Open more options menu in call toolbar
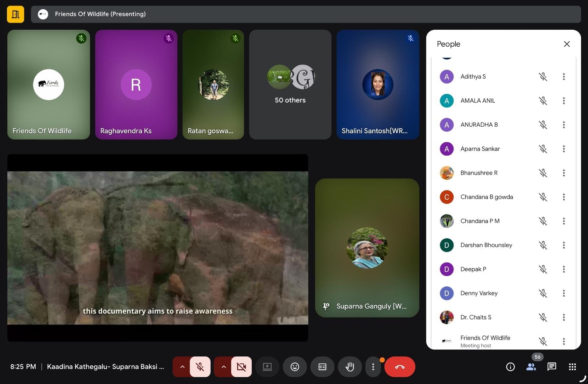Image resolution: width=588 pixels, height=384 pixels. (x=373, y=367)
